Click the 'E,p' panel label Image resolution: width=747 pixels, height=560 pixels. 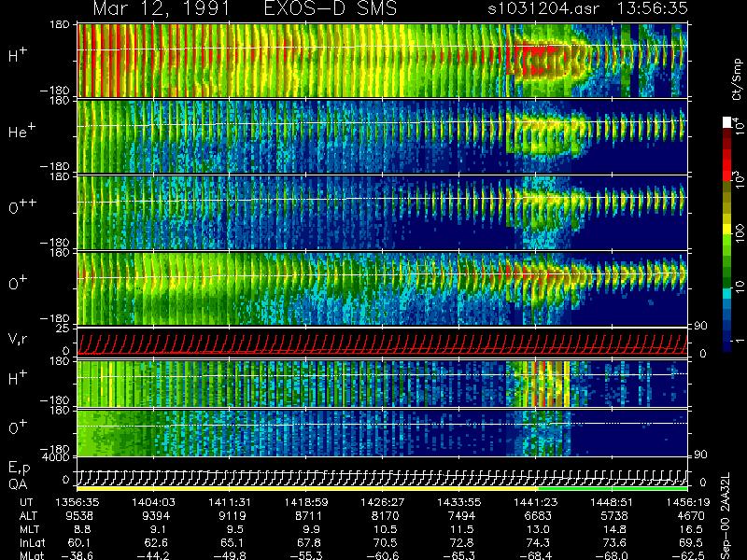tap(19, 469)
